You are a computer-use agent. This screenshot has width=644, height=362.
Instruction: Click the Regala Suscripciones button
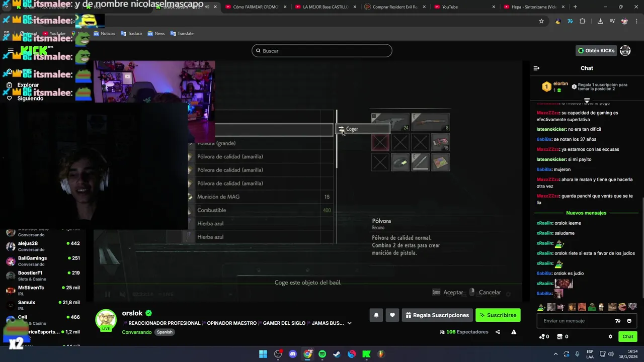437,315
